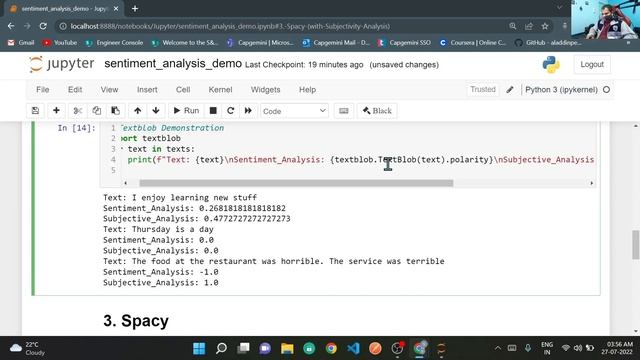Viewport: 640px width, 360px height.
Task: Restart the kernel icon
Action: pyautogui.click(x=231, y=111)
